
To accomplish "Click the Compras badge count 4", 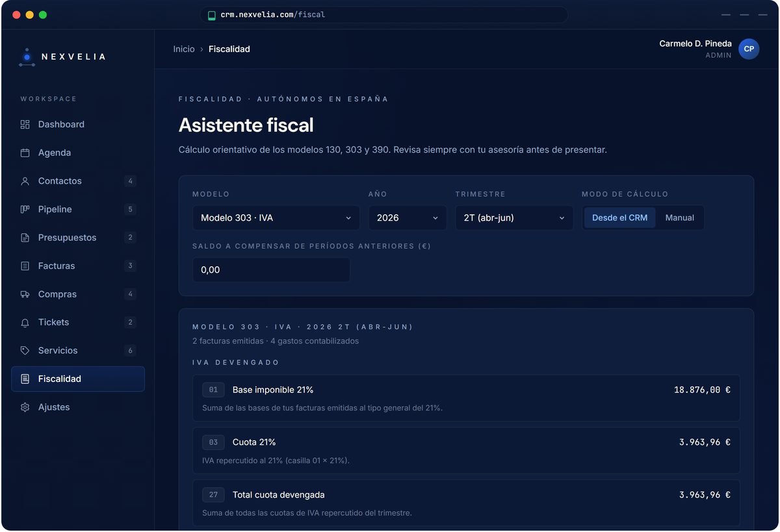I will [x=130, y=294].
